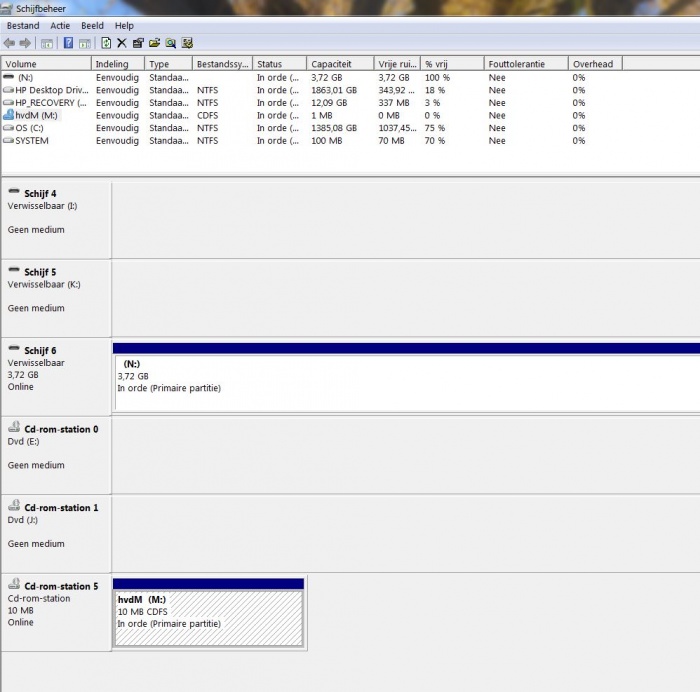Sort by the Vrije ruimte column header

397,64
